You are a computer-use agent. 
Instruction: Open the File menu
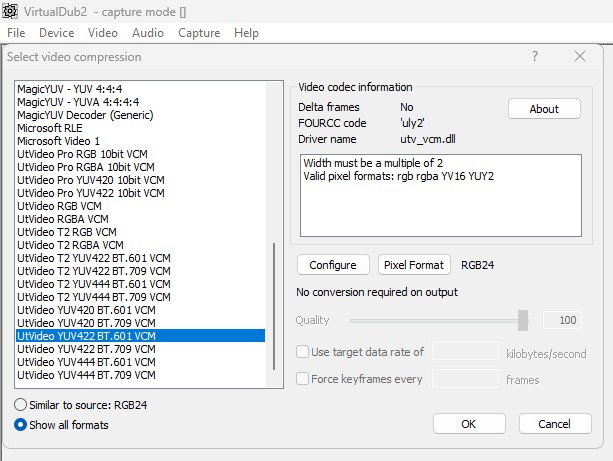(x=16, y=33)
